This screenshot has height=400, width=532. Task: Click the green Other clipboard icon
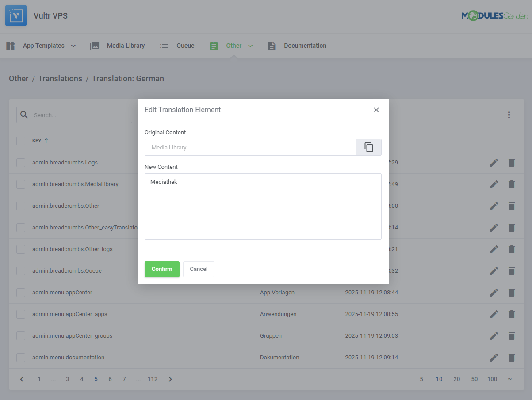pyautogui.click(x=214, y=45)
